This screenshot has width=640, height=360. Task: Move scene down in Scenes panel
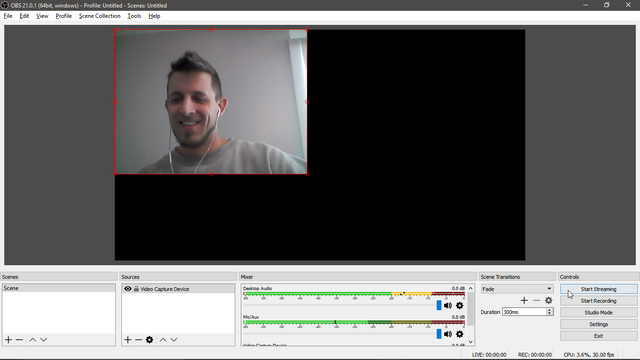point(43,340)
